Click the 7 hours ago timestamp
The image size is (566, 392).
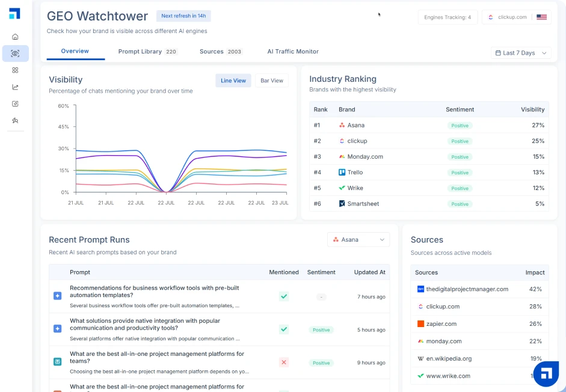(x=371, y=297)
